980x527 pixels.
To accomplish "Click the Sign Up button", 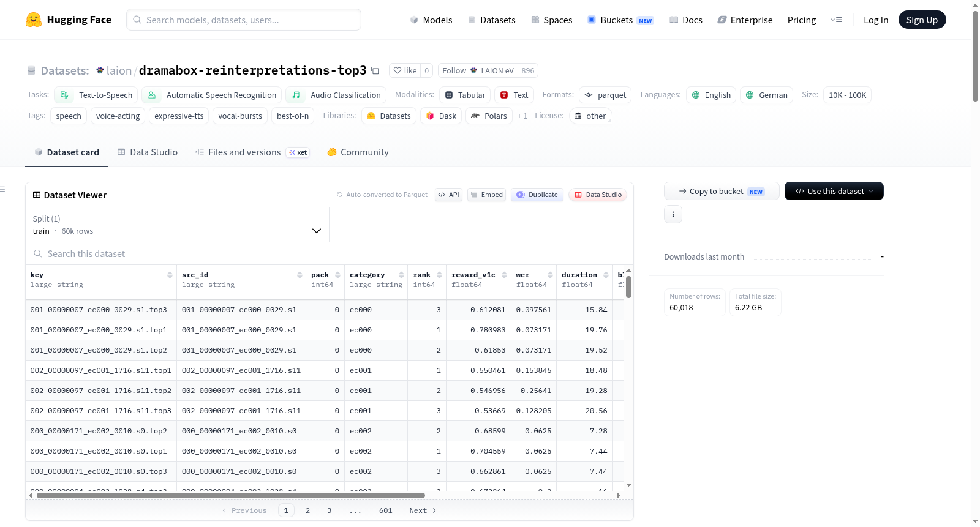I will (922, 20).
